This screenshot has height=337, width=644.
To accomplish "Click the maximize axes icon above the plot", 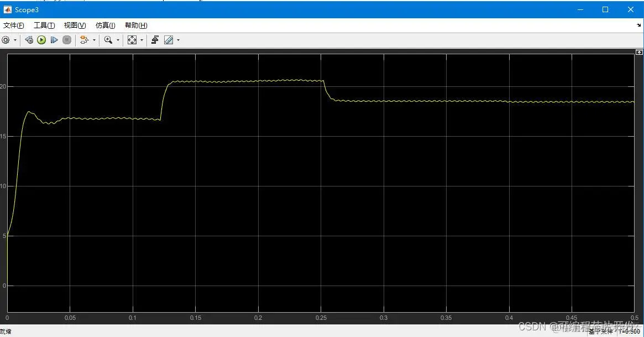I will coord(639,52).
